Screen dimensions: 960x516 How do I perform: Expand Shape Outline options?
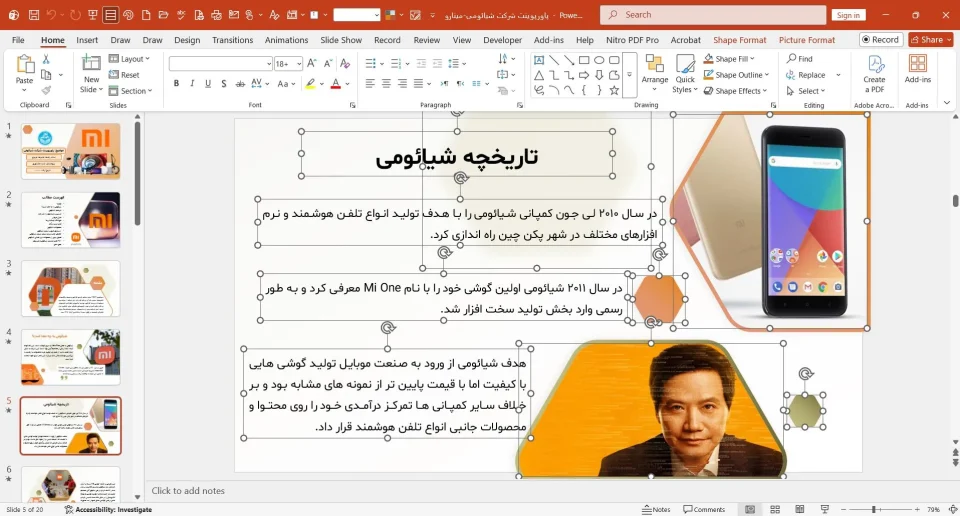click(x=736, y=75)
